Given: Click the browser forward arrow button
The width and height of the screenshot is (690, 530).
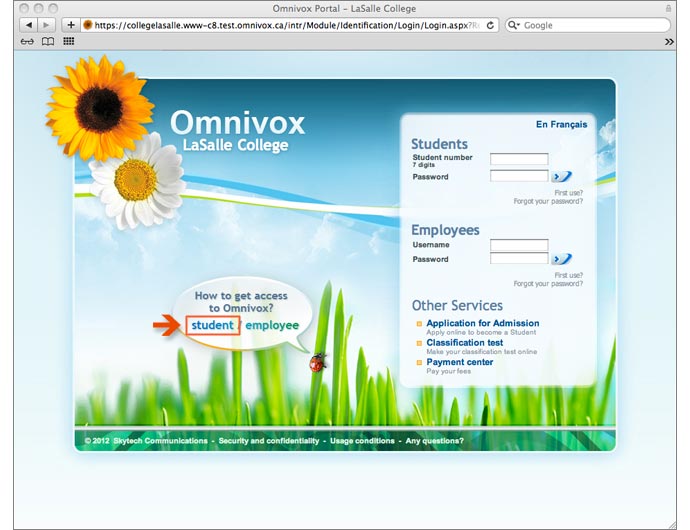Looking at the screenshot, I should [46, 25].
